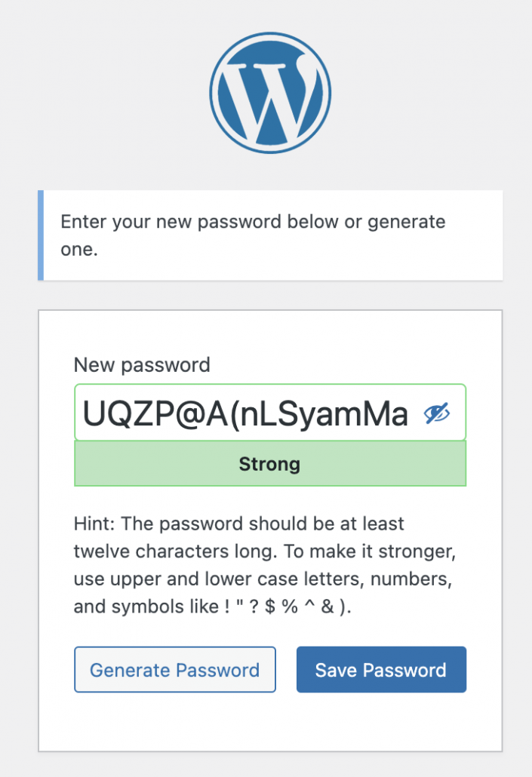Viewport: 532px width, 777px height.
Task: Click the word "Hint:" below the meter
Action: point(94,524)
